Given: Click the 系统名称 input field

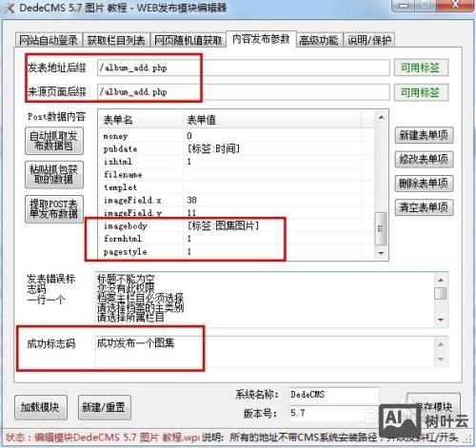Looking at the screenshot, I should coord(334,395).
